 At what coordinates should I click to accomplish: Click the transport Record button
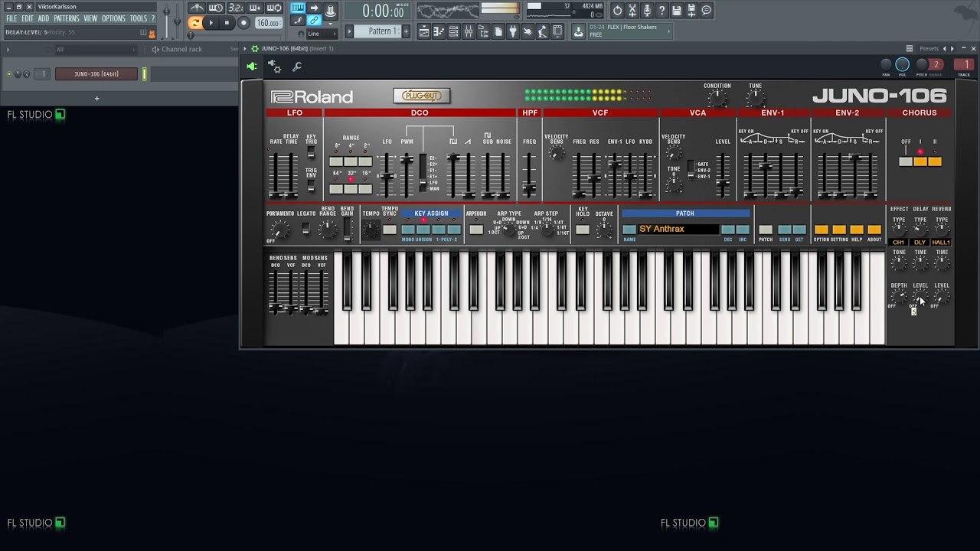[x=243, y=23]
